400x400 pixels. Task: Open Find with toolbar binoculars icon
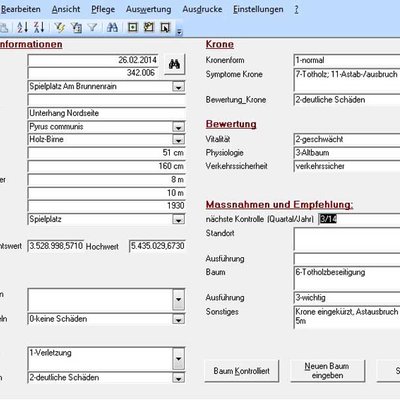click(112, 27)
